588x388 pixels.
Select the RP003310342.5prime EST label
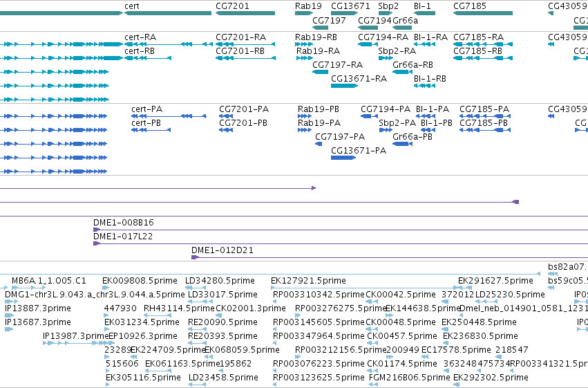pyautogui.click(x=319, y=295)
